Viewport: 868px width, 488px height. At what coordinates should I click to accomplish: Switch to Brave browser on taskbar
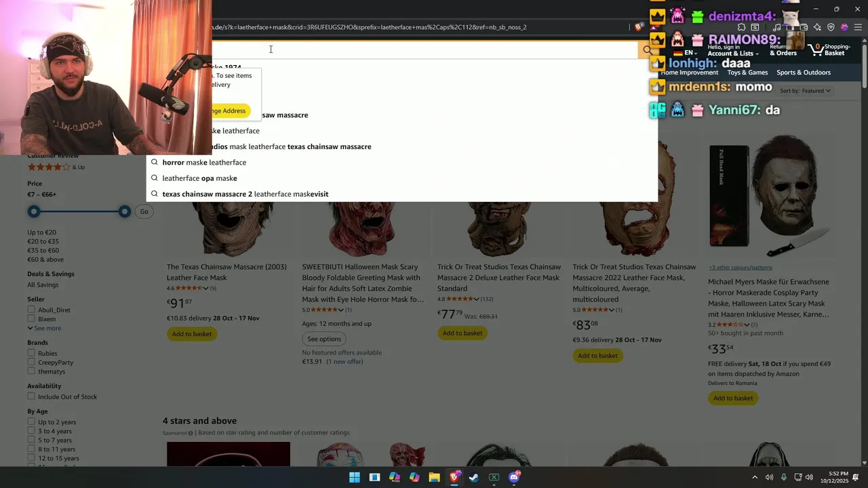click(454, 477)
